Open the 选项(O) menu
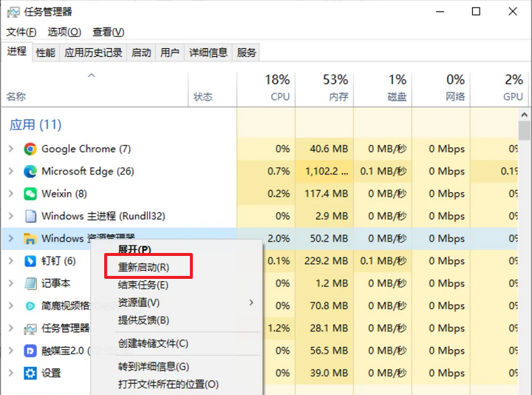The width and height of the screenshot is (532, 395). [64, 33]
